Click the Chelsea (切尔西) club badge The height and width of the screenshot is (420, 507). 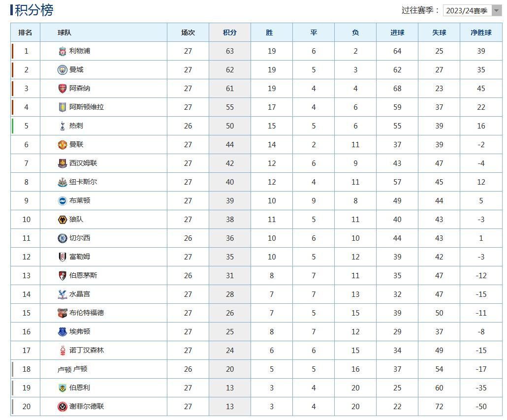tap(63, 238)
